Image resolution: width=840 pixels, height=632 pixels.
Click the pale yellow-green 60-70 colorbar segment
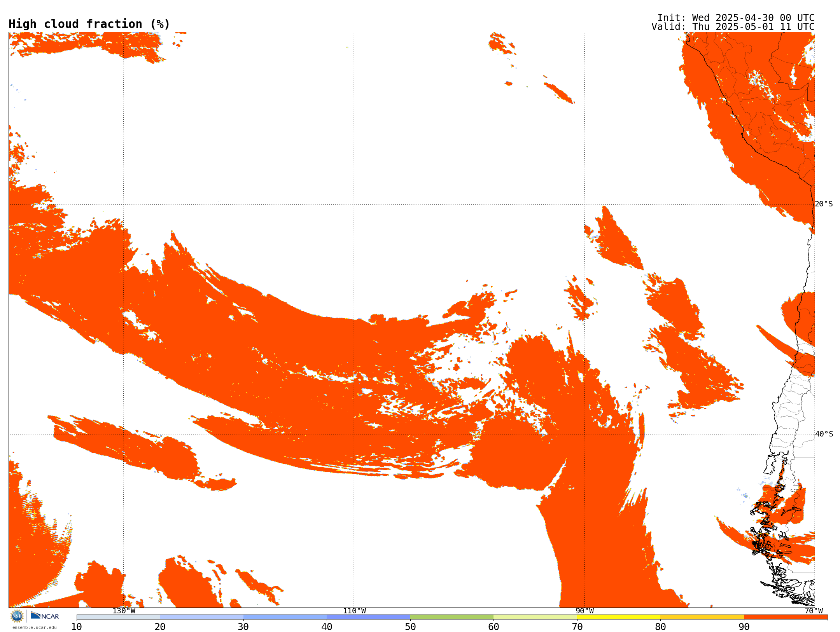535,617
